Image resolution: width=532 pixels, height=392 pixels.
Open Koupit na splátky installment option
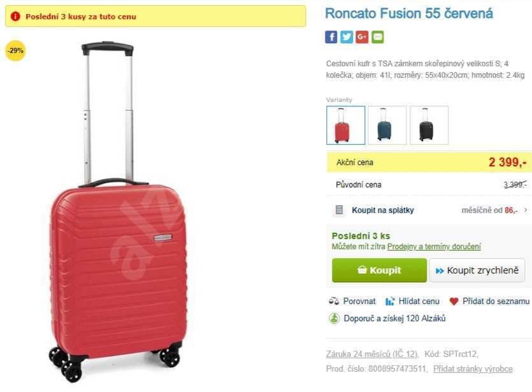coord(383,210)
